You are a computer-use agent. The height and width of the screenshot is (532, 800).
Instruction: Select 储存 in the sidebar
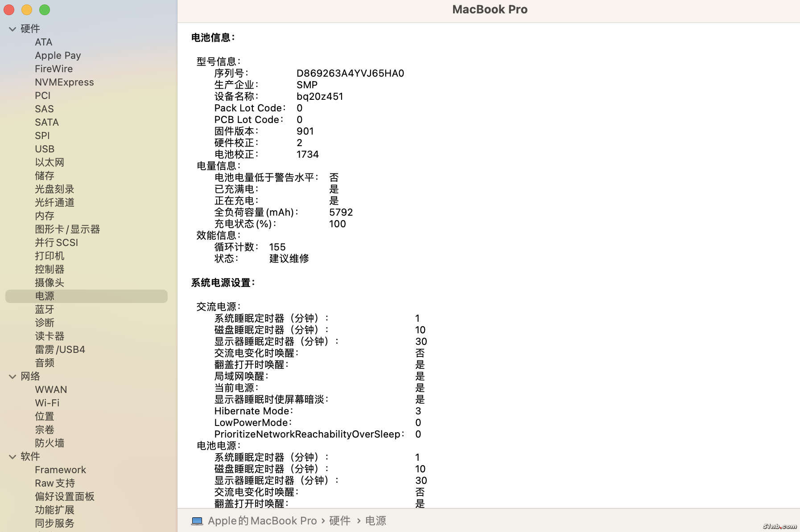[45, 176]
